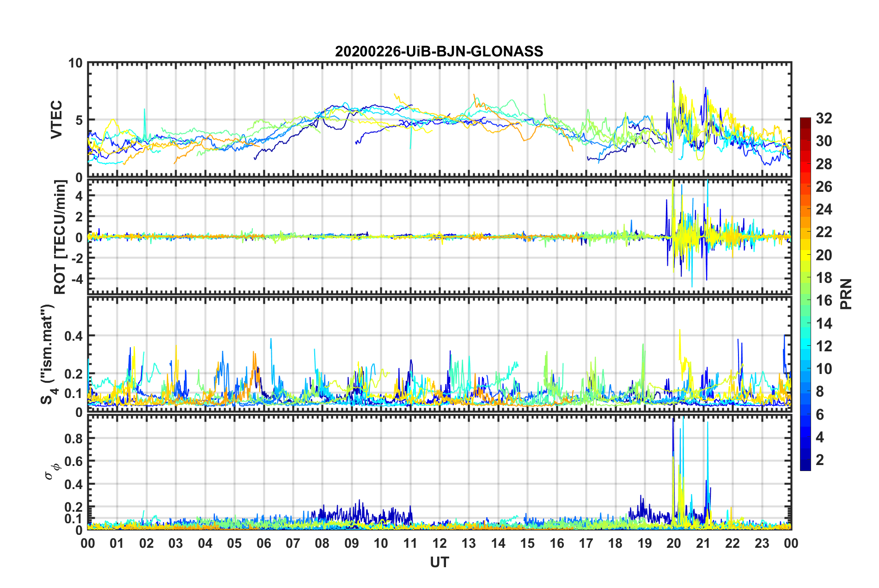Select colorbar tick label "24"
The image size is (879, 588).
click(x=824, y=209)
